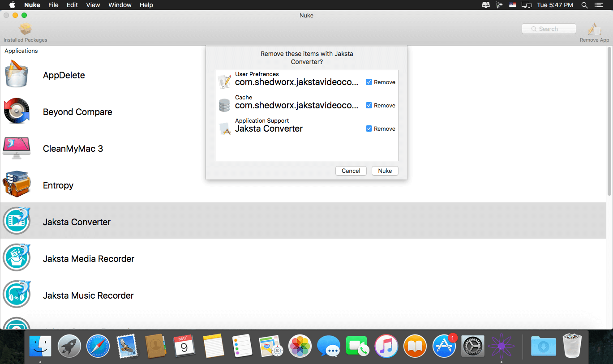Open the yellow Notes icon in Dock
Viewport: 613px width, 364px height.
click(213, 346)
